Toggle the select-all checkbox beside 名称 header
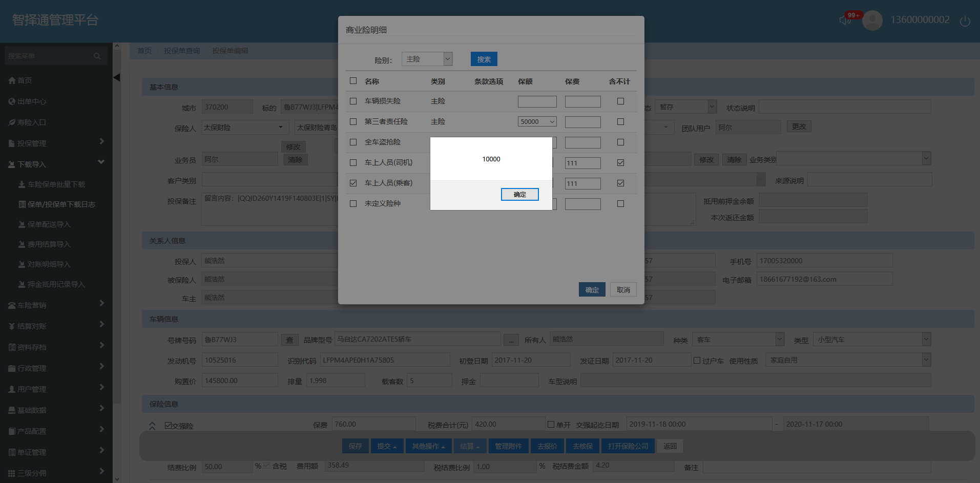The height and width of the screenshot is (483, 980). tap(353, 81)
